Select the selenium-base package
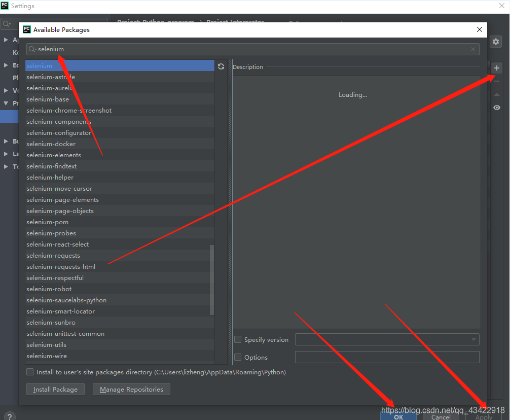510x420 pixels. click(120, 99)
